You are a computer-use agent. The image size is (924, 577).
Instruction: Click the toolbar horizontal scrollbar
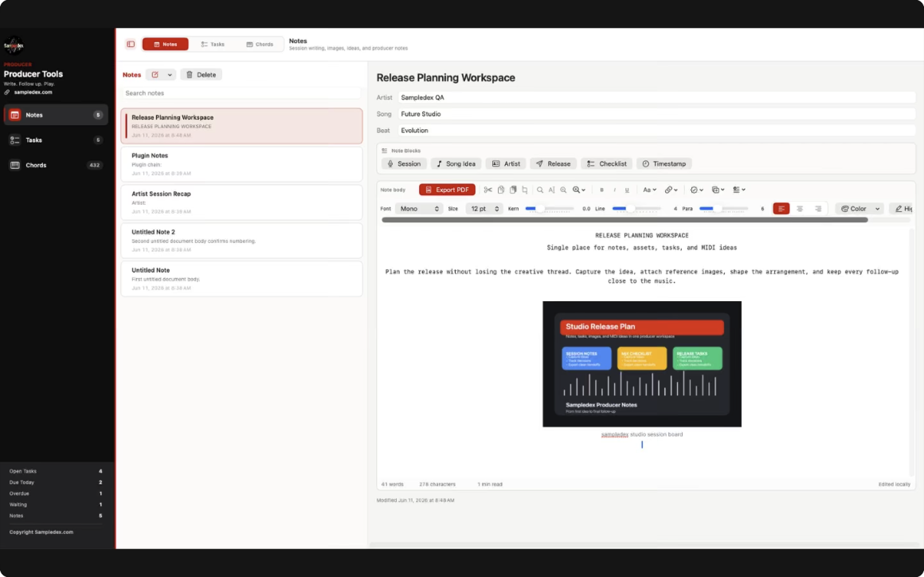(x=624, y=220)
